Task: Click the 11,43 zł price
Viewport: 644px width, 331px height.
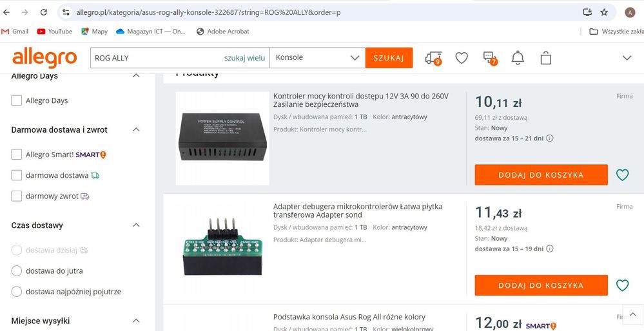Action: (498, 213)
